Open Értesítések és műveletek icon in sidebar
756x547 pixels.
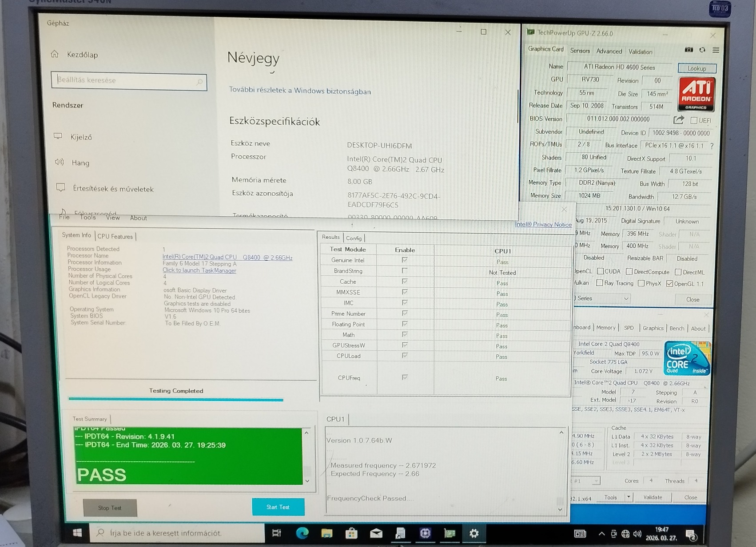[61, 188]
